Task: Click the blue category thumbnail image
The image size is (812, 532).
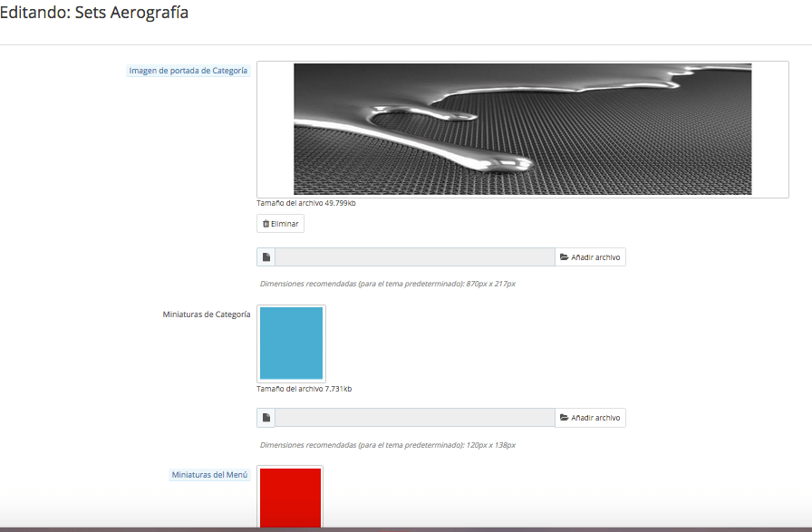Action: pyautogui.click(x=291, y=343)
